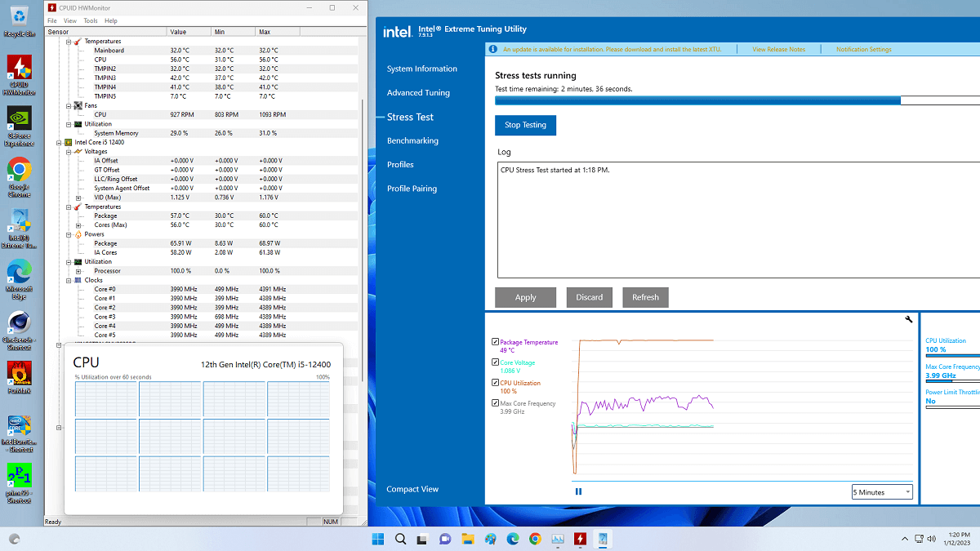Open Benchmarking section in XTU

412,140
